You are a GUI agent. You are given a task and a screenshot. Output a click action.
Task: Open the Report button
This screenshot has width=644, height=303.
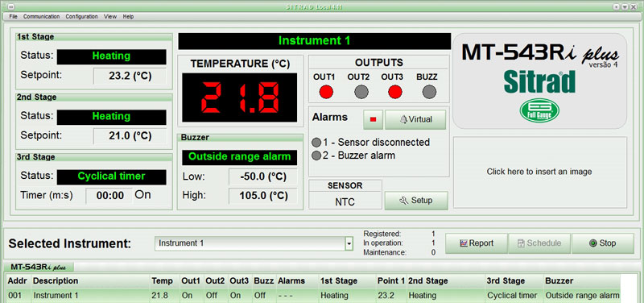pyautogui.click(x=477, y=243)
